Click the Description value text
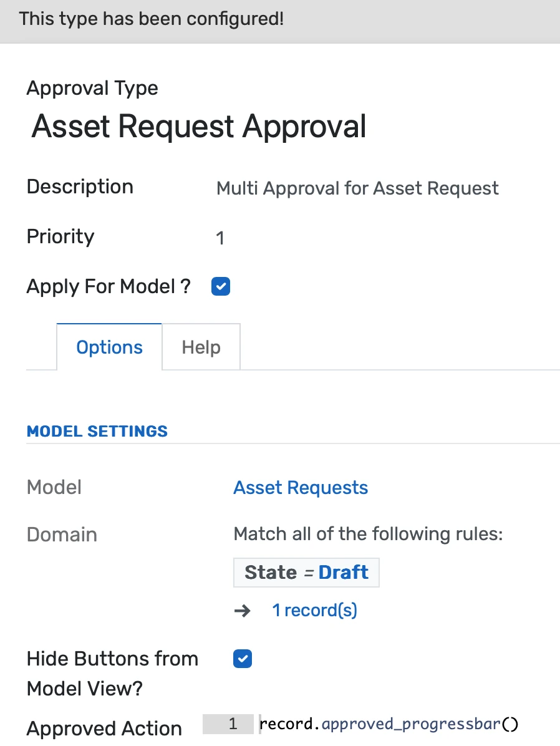Image resolution: width=560 pixels, height=746 pixels. pyautogui.click(x=357, y=188)
